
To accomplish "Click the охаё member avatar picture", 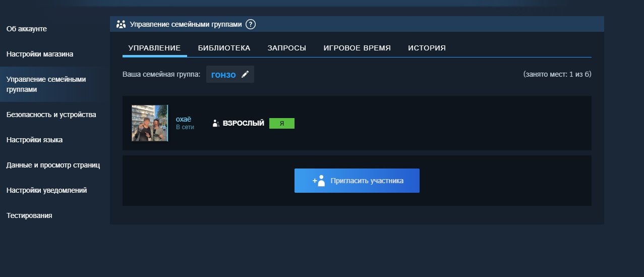I will click(150, 123).
